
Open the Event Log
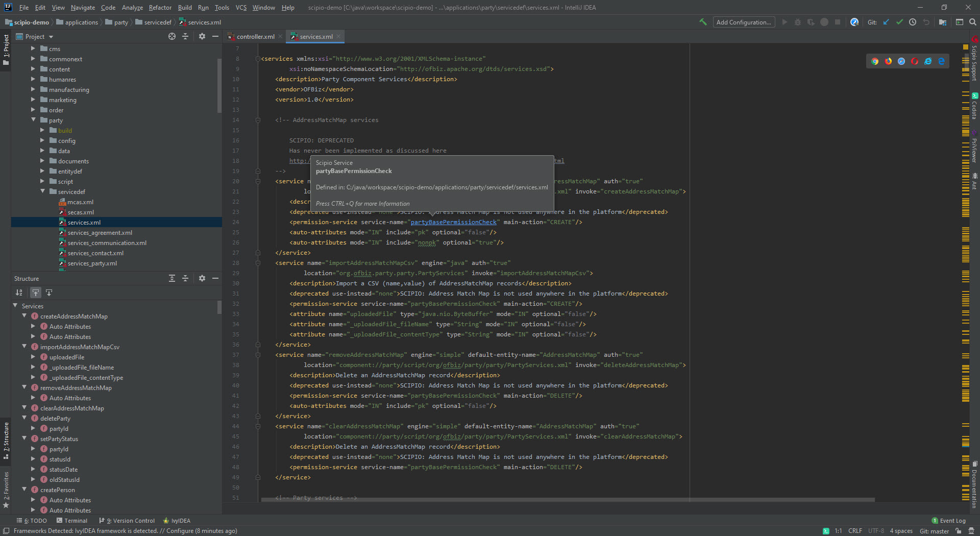[x=949, y=521]
